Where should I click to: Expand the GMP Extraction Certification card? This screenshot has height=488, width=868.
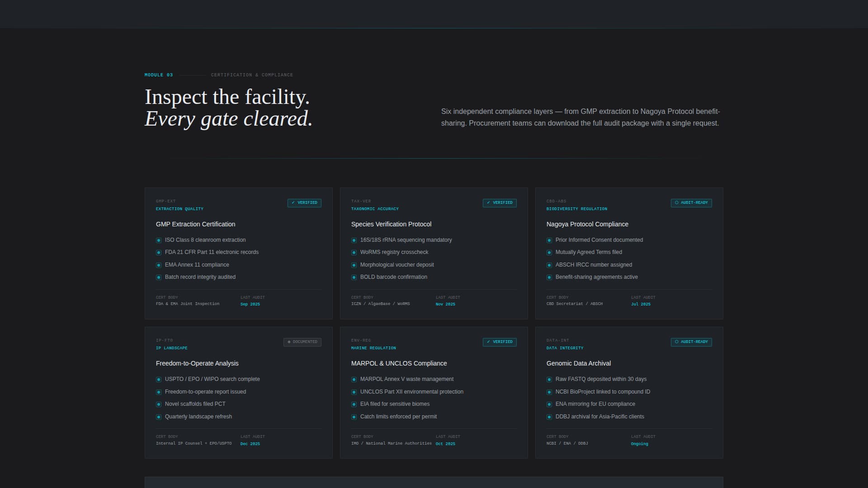click(x=195, y=224)
